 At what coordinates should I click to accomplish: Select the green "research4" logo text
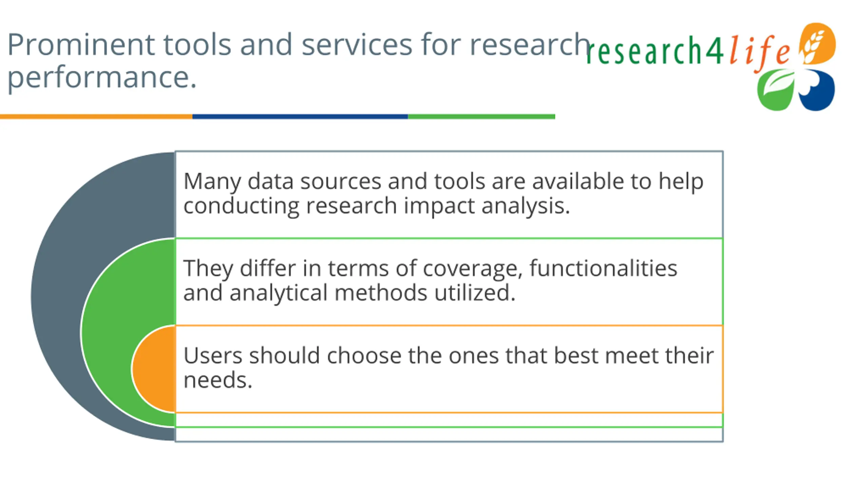point(655,51)
